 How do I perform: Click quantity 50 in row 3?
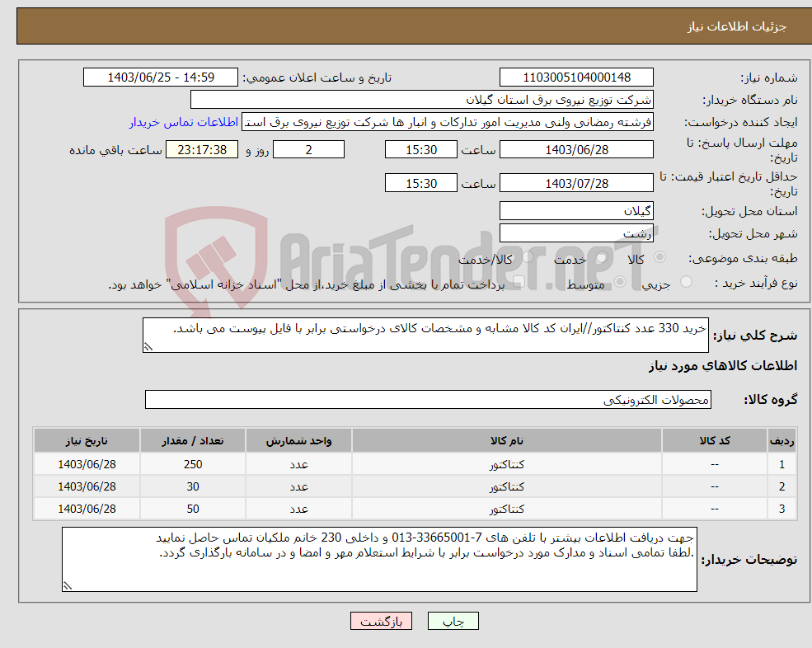click(193, 509)
